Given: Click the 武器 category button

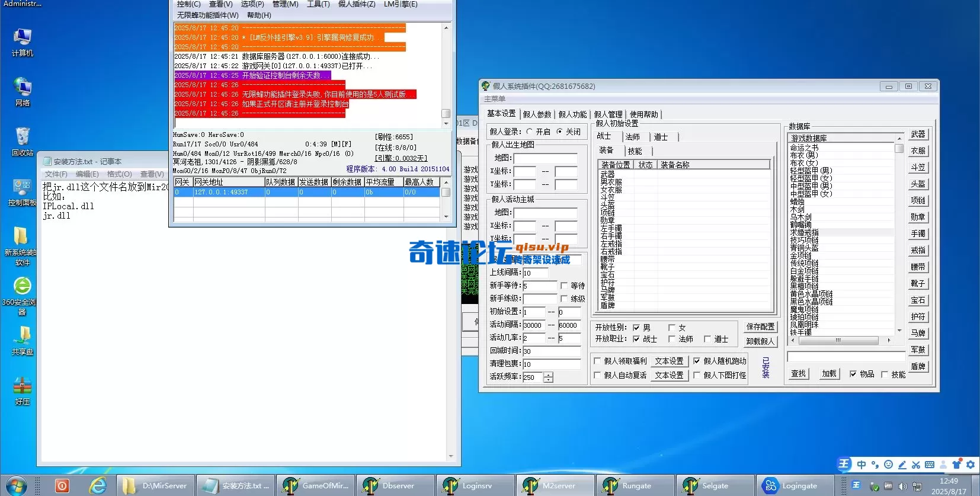Looking at the screenshot, I should coord(918,135).
